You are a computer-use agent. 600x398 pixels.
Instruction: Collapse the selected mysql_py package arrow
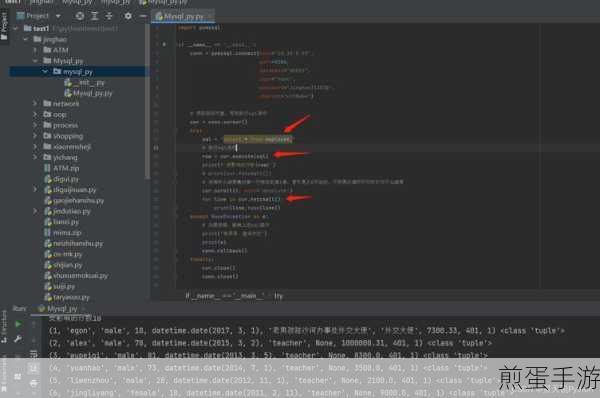point(45,71)
